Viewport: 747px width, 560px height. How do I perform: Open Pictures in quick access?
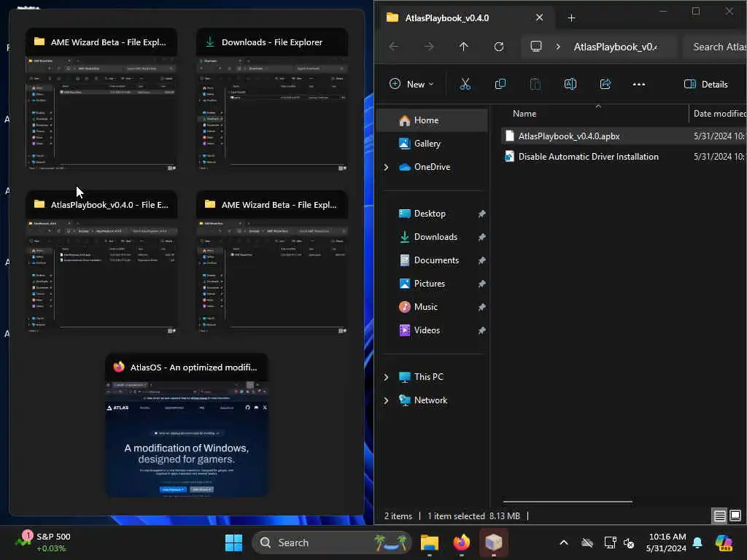(x=432, y=284)
